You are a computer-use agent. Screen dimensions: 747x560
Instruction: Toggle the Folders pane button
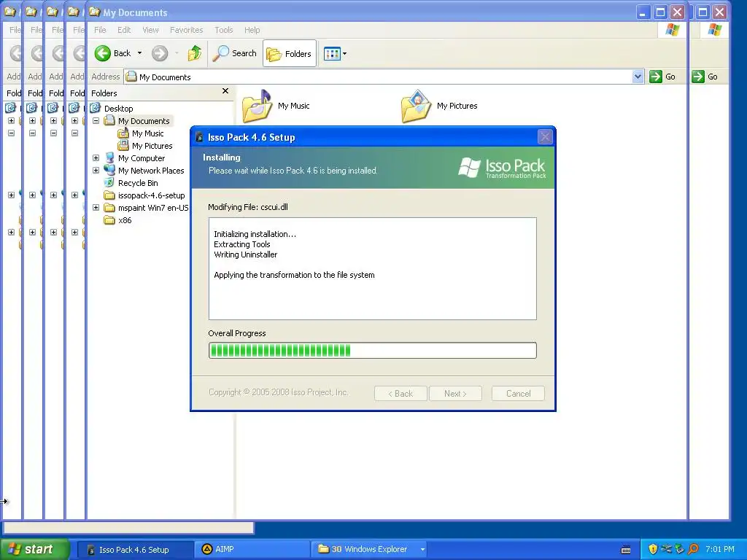(x=289, y=54)
